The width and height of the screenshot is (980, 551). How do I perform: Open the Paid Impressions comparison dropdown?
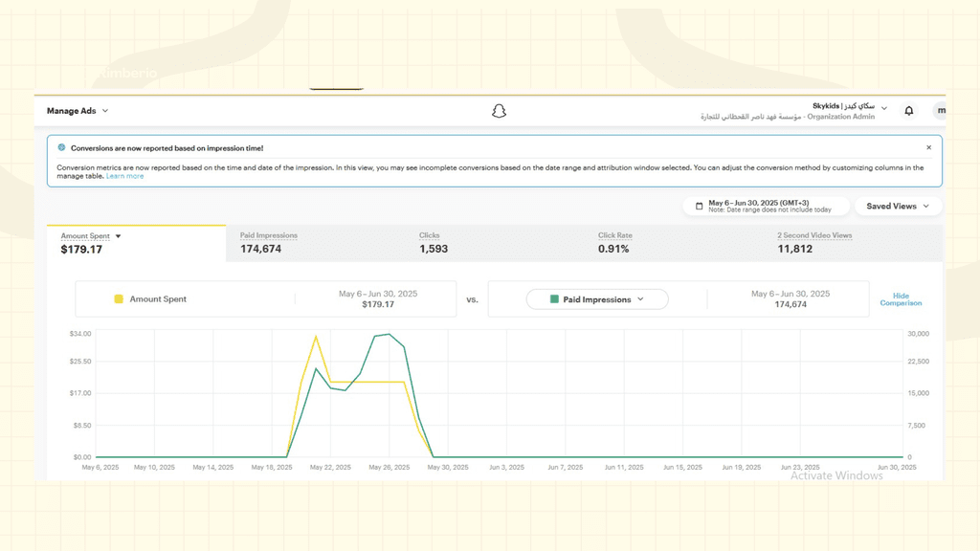click(x=597, y=299)
